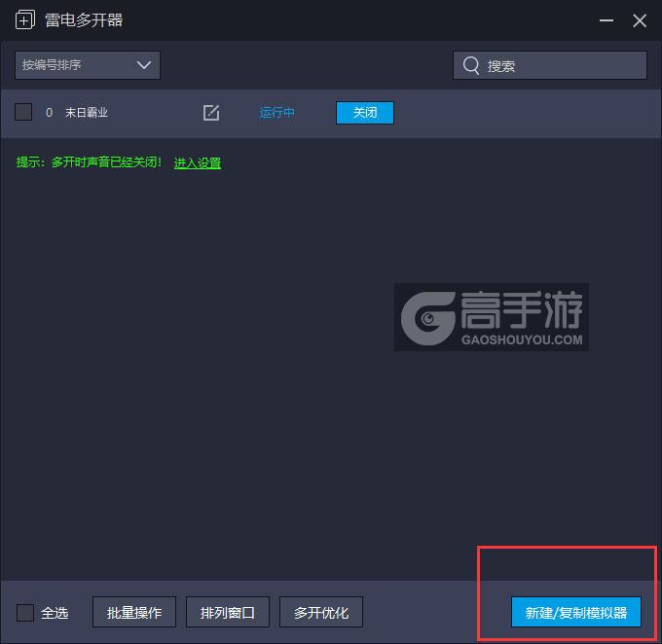Tick the checkbox for emulator 0 末日霸业
662x644 pixels.
click(x=23, y=112)
